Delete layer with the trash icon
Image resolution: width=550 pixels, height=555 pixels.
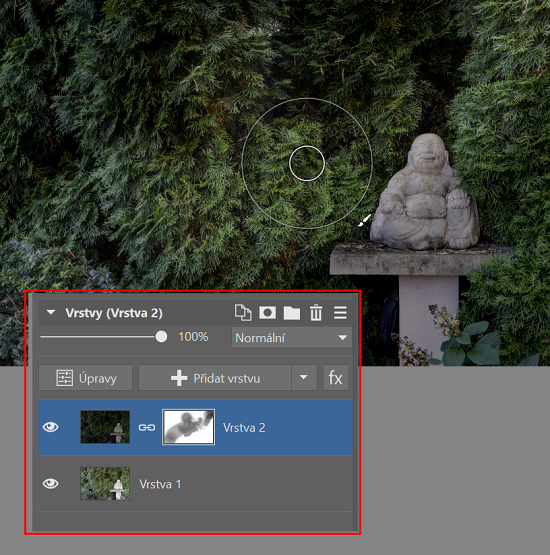point(316,313)
